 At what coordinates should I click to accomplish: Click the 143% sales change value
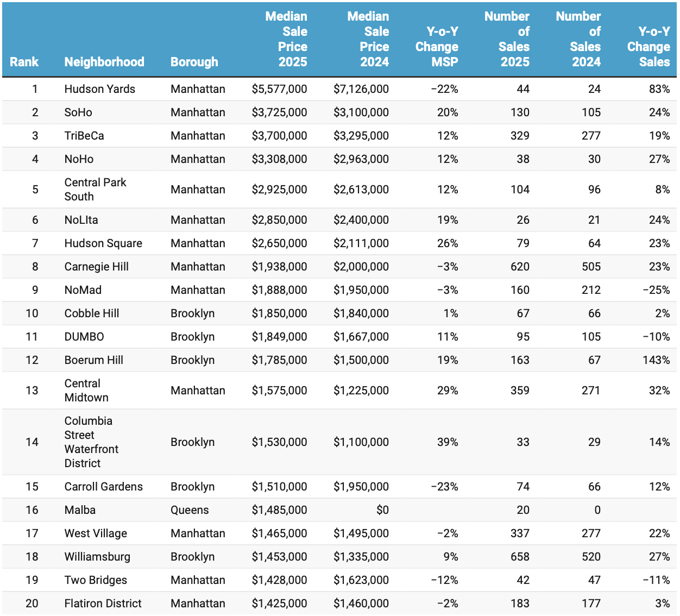click(656, 360)
